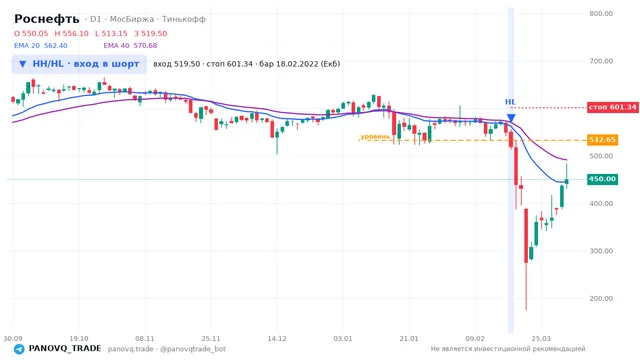Viewport: 640px width, 360px height.
Task: Click the blue 'HL' label
Action: [x=510, y=102]
